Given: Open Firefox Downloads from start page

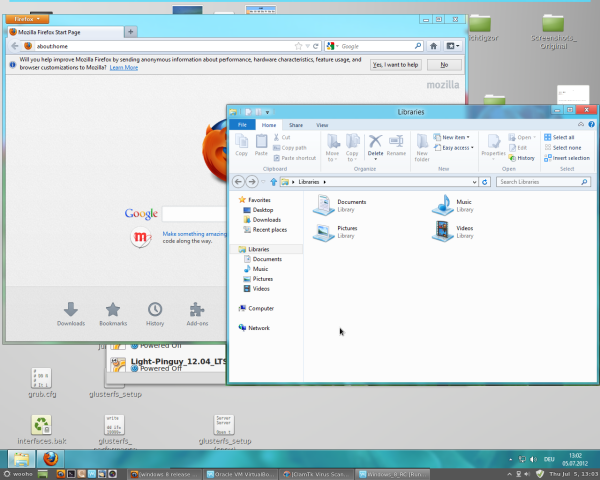Looking at the screenshot, I should pyautogui.click(x=71, y=314).
